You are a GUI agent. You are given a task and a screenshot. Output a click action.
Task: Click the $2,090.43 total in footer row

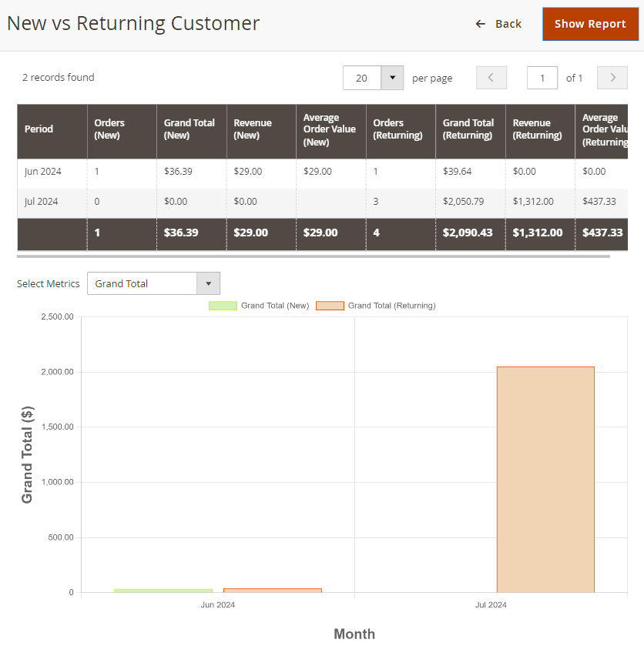471,234
